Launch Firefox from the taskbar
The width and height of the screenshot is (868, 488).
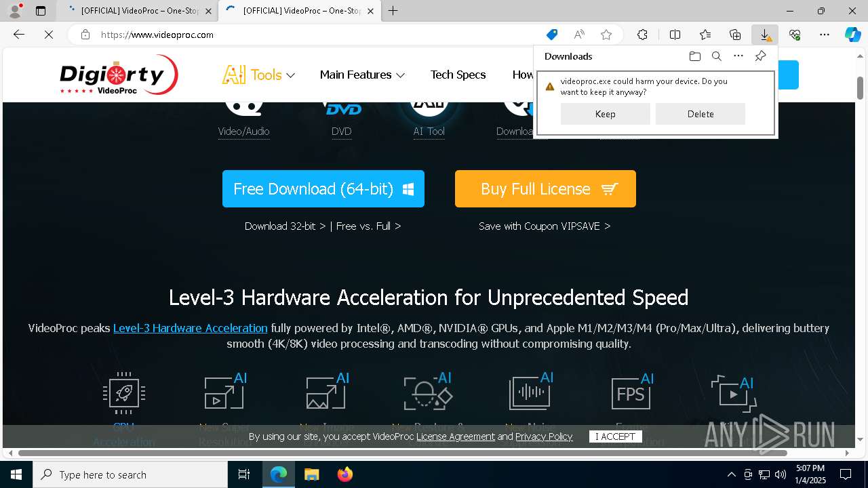[x=345, y=474]
